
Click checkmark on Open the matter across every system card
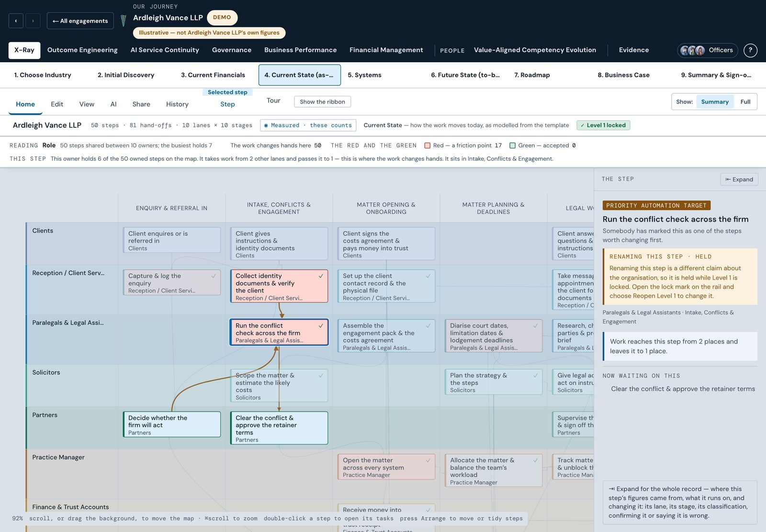(x=428, y=461)
